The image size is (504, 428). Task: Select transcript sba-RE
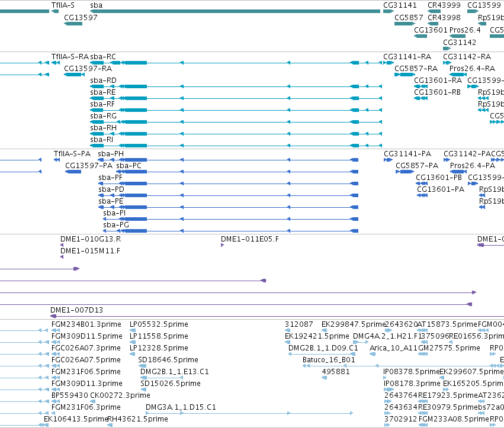click(236, 98)
